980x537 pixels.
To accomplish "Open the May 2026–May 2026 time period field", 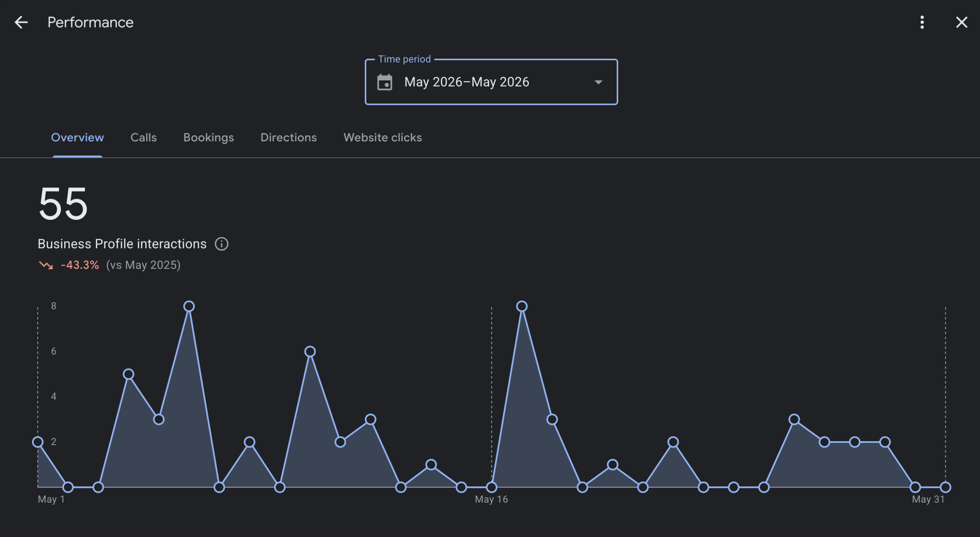I will [491, 82].
